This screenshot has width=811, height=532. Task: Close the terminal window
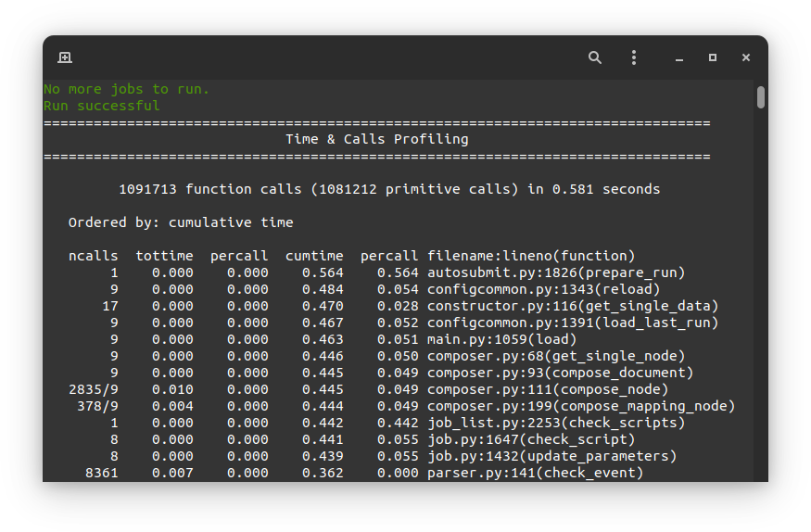point(746,57)
